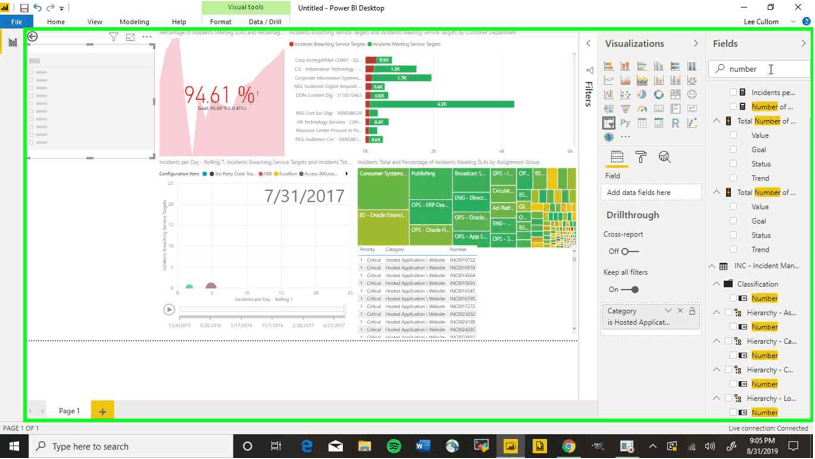This screenshot has height=459, width=815.
Task: Add a new report page
Action: tap(102, 411)
